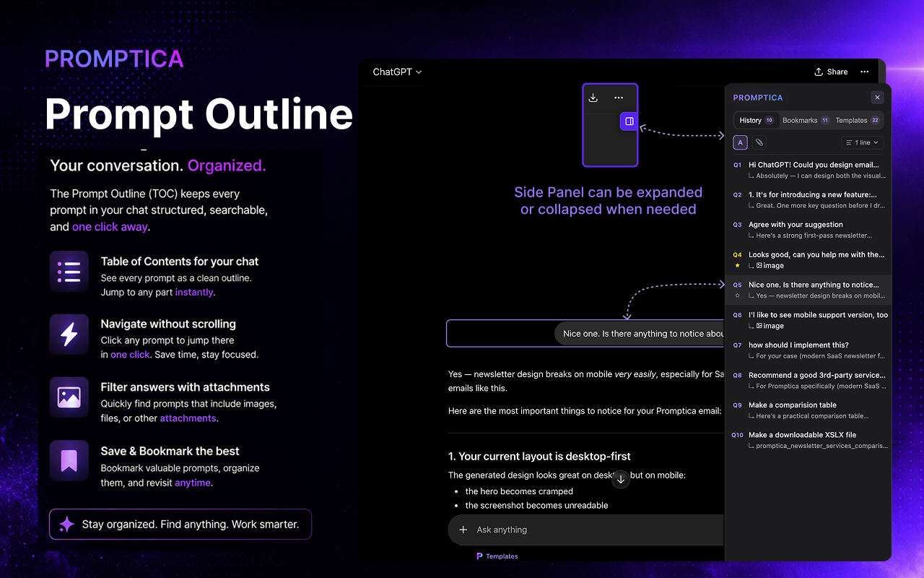The image size is (924, 578).
Task: Click the 'Nice one. Is there anything' prompt bubble
Action: 639,334
